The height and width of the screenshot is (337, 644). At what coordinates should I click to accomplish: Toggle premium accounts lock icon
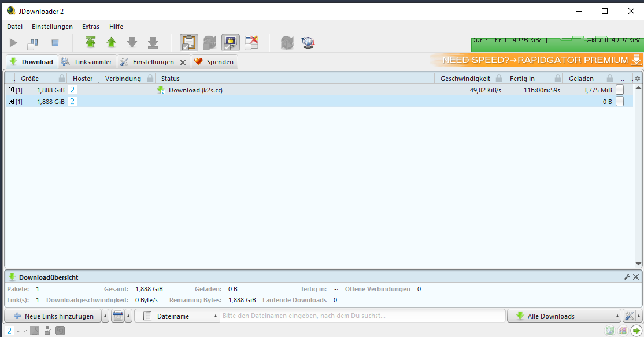click(x=231, y=43)
